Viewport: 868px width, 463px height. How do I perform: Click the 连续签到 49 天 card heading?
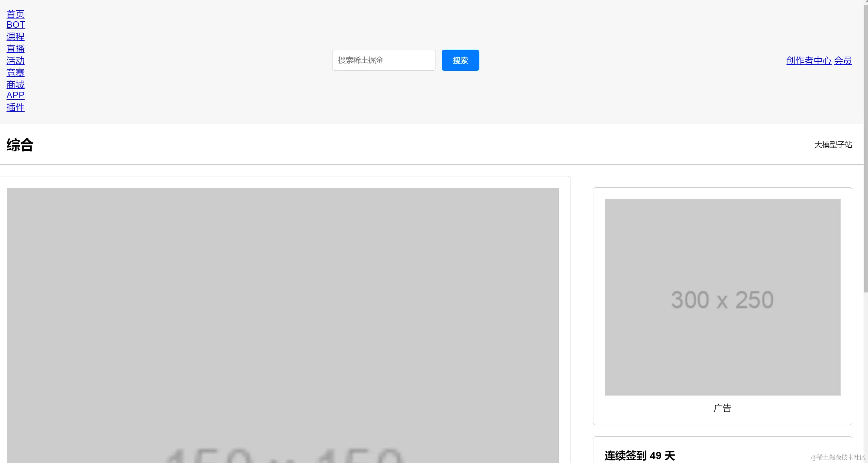639,455
